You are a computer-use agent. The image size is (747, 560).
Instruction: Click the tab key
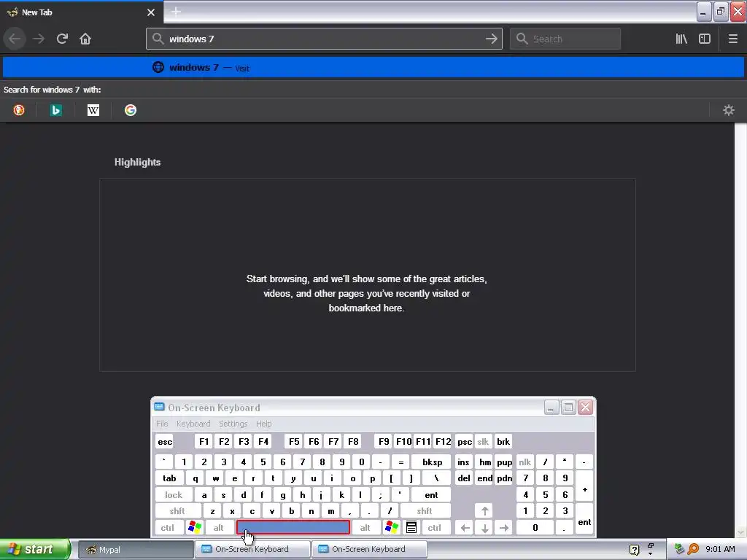point(169,478)
